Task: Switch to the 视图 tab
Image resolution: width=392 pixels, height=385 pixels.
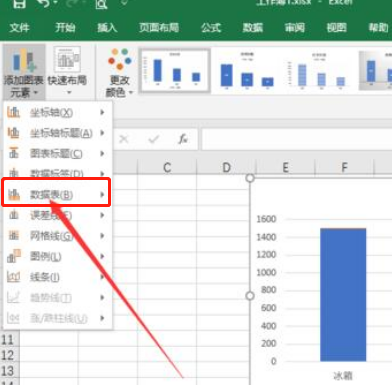Action: coord(337,27)
